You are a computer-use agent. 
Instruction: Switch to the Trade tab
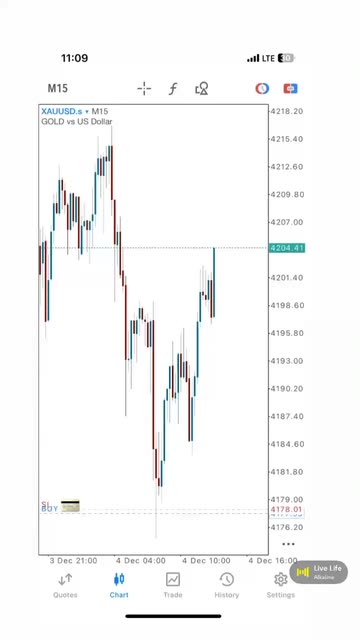173,585
